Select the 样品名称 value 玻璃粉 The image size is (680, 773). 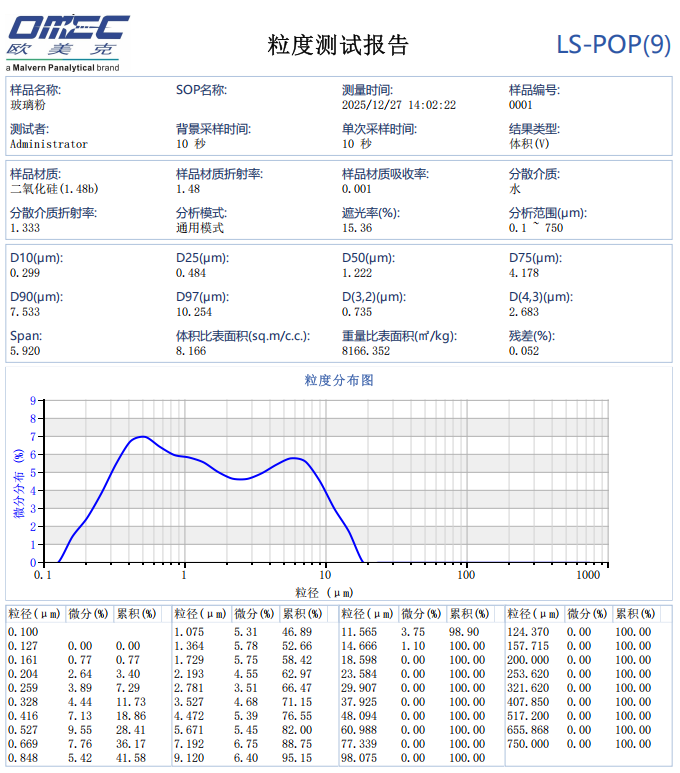pos(27,105)
